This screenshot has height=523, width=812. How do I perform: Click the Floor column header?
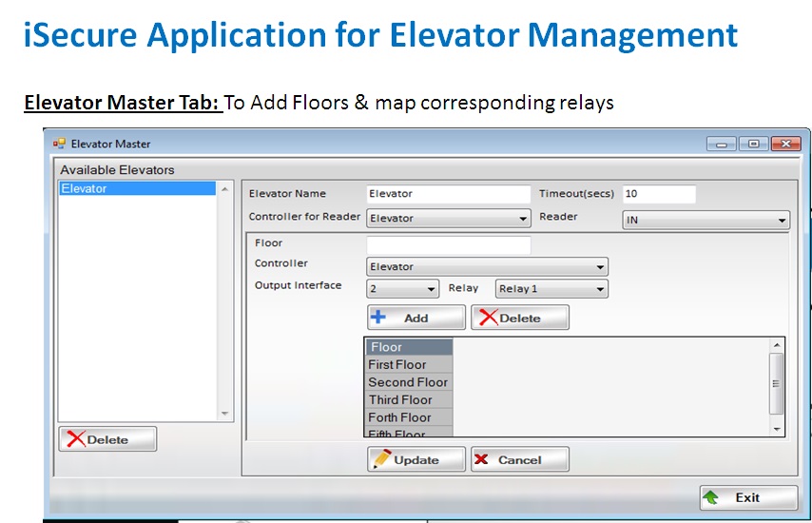[409, 347]
